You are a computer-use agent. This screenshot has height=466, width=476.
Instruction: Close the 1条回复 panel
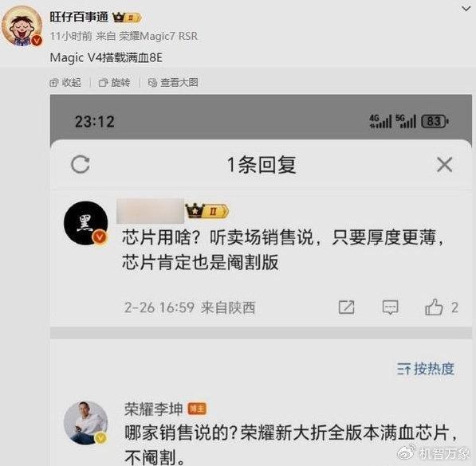(x=444, y=164)
